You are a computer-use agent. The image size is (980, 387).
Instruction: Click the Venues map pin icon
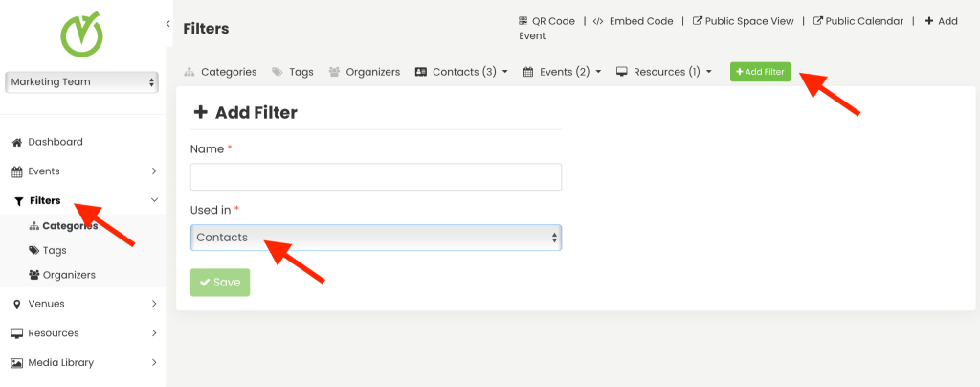click(16, 305)
